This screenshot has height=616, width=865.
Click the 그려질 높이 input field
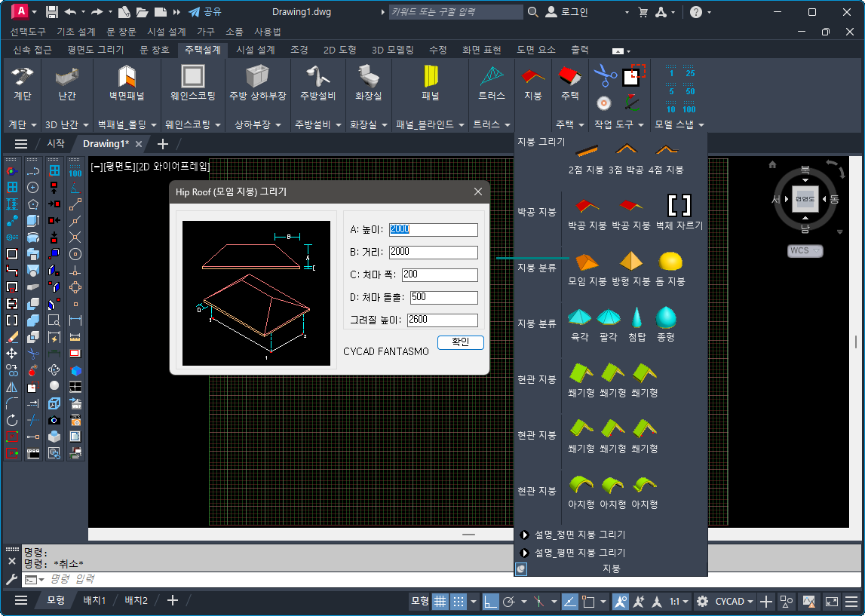tap(442, 320)
